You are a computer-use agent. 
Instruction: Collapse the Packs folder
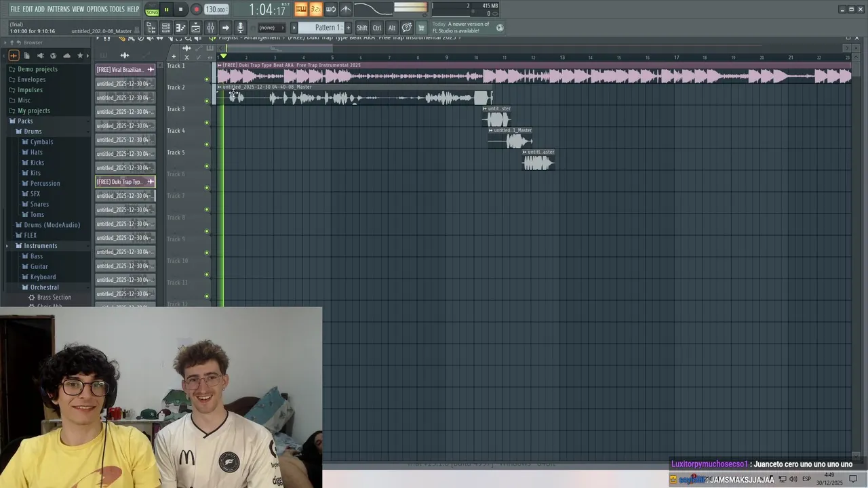pos(25,121)
